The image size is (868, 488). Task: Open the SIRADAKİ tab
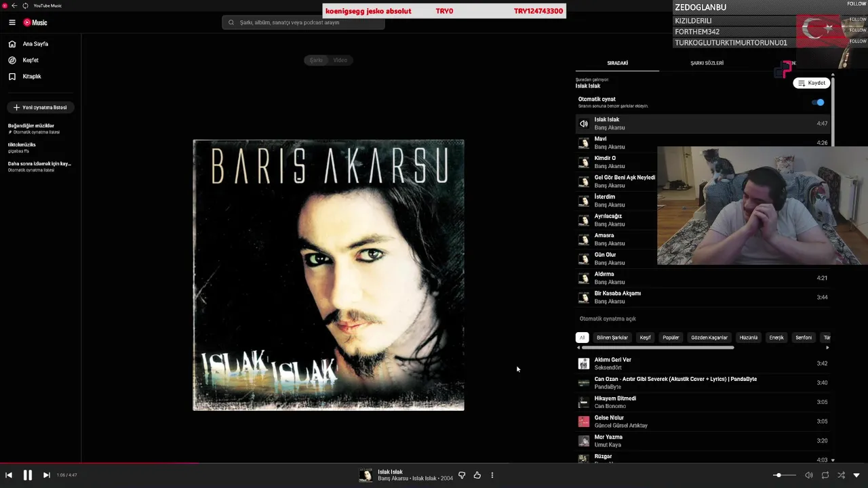(x=617, y=63)
